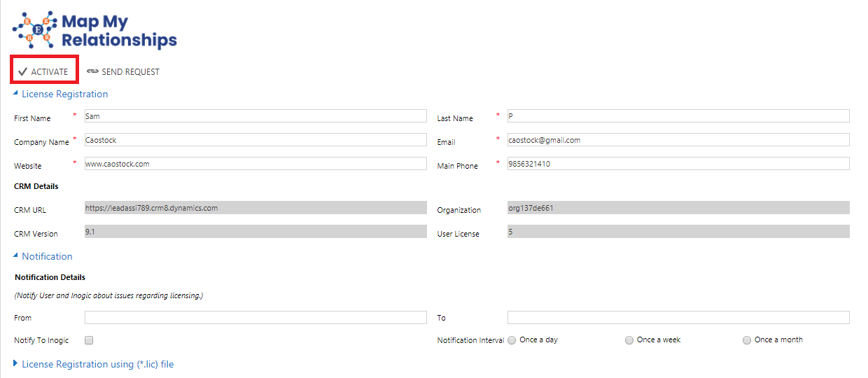Collapse the Notification section
The width and height of the screenshot is (868, 378).
tap(16, 255)
